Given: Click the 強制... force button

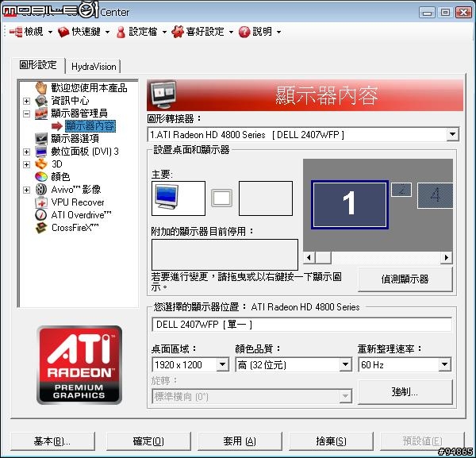Looking at the screenshot, I should (x=405, y=392).
